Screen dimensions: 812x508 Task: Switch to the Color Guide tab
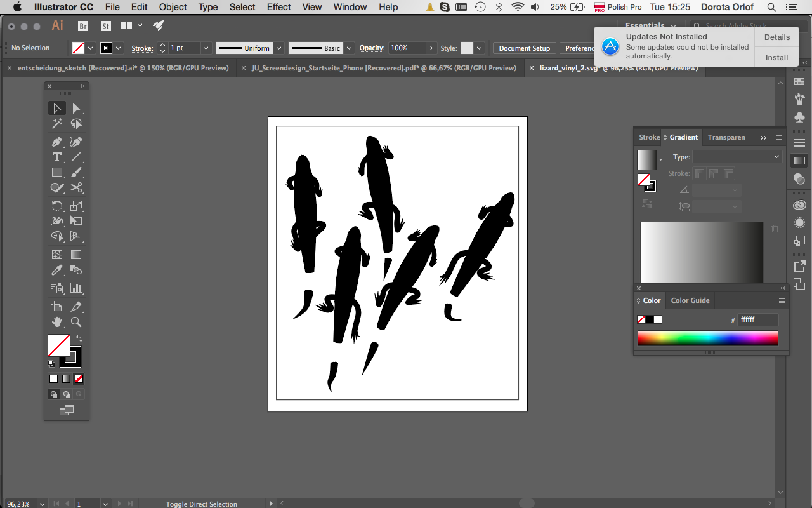(x=690, y=300)
